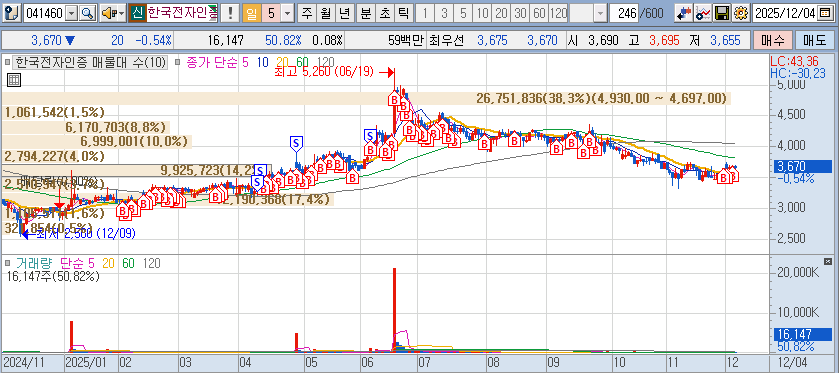Click the low price 3,655 value
The image size is (839, 373).
(725, 40)
